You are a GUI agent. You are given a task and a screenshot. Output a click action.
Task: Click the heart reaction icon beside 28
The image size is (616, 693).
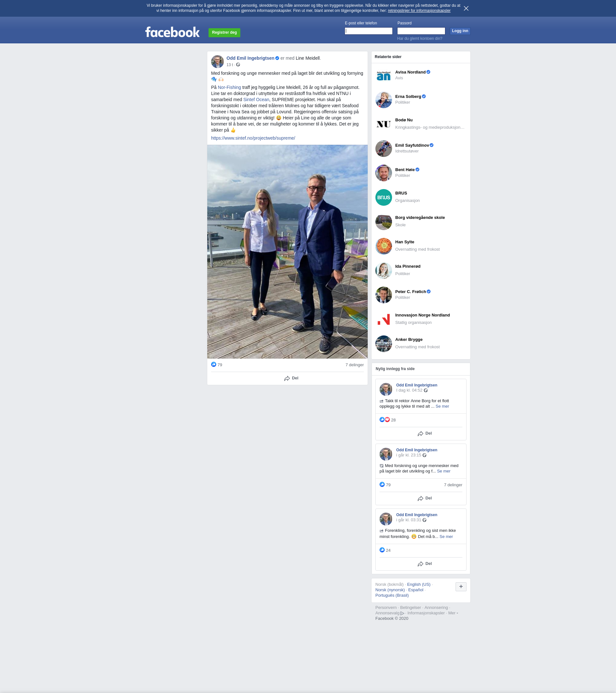pyautogui.click(x=387, y=420)
